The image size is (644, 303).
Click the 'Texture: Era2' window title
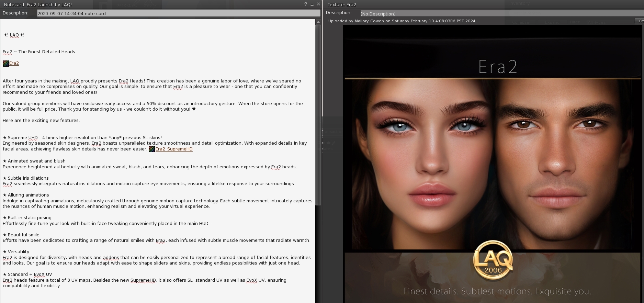coord(342,4)
